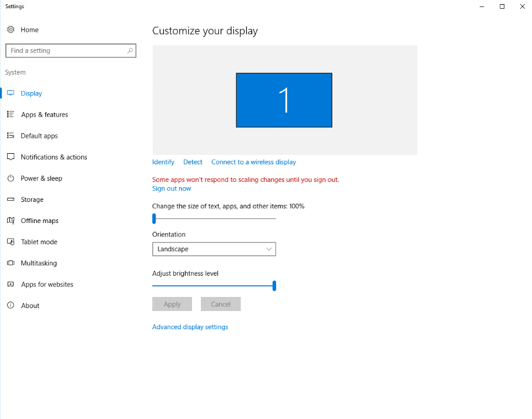Minimize the Settings window
Image resolution: width=532 pixels, height=419 pixels.
(482, 6)
